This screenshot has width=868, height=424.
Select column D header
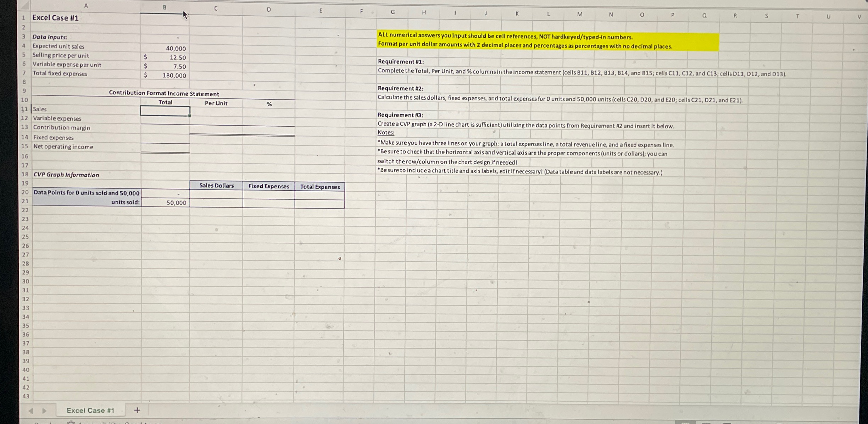268,10
